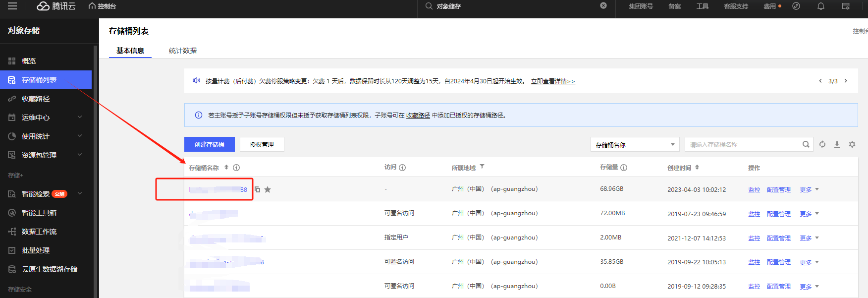Open 更多 dropdown for the first bucket

pyautogui.click(x=809, y=189)
